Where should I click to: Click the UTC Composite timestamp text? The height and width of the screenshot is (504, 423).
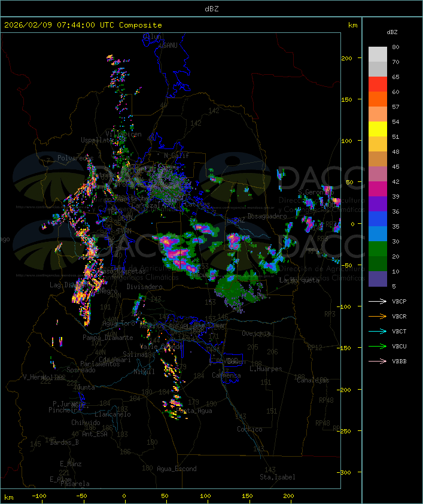coord(83,25)
